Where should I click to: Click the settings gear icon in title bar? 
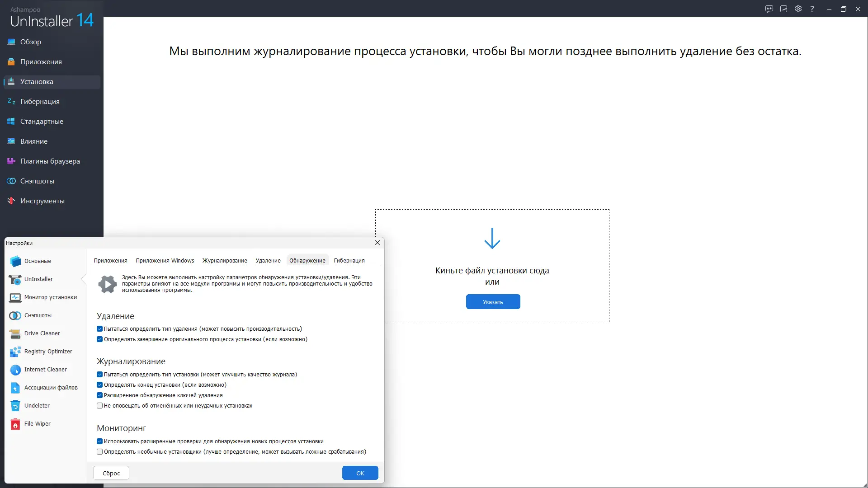(798, 9)
